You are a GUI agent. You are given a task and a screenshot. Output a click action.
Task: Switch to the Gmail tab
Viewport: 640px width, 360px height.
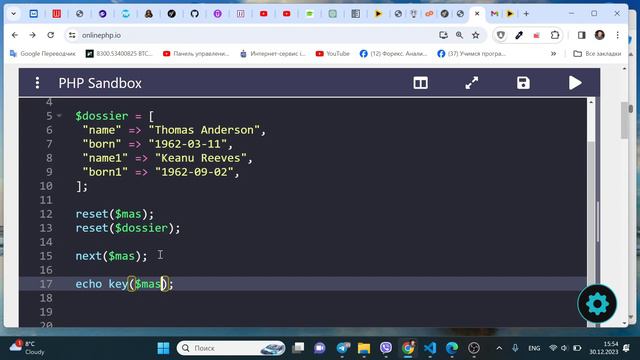[494, 14]
